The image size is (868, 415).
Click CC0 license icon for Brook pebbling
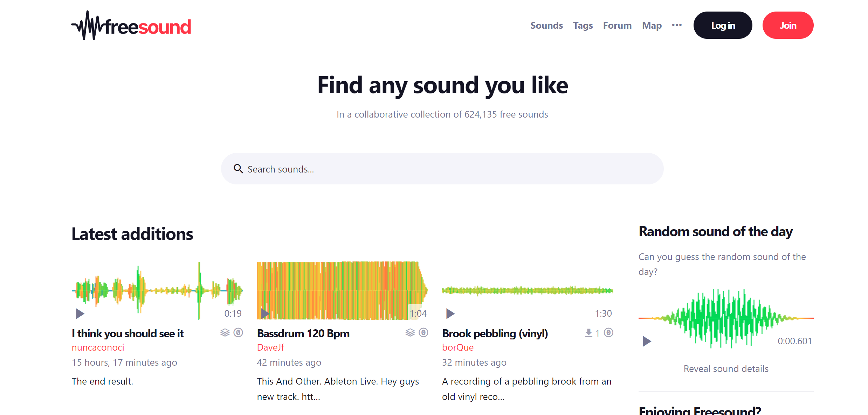click(x=609, y=333)
